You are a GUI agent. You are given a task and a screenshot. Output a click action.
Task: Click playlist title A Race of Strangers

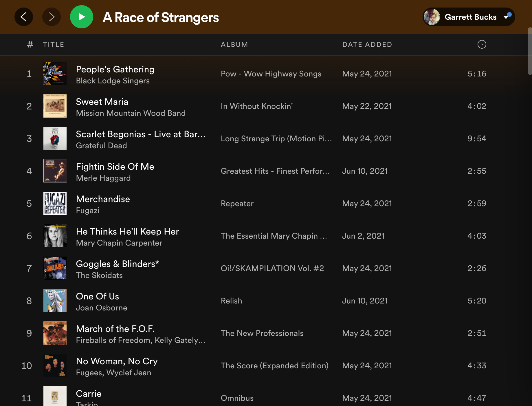coord(161,17)
